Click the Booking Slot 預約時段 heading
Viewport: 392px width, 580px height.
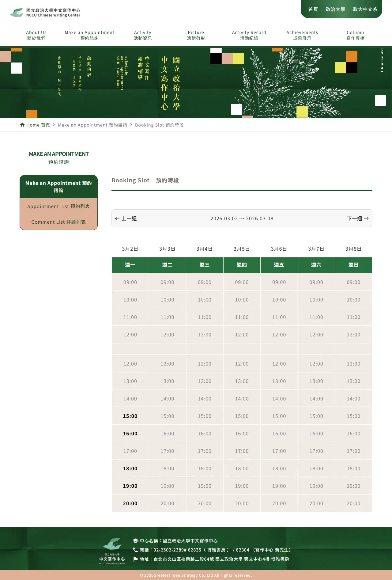[145, 180]
